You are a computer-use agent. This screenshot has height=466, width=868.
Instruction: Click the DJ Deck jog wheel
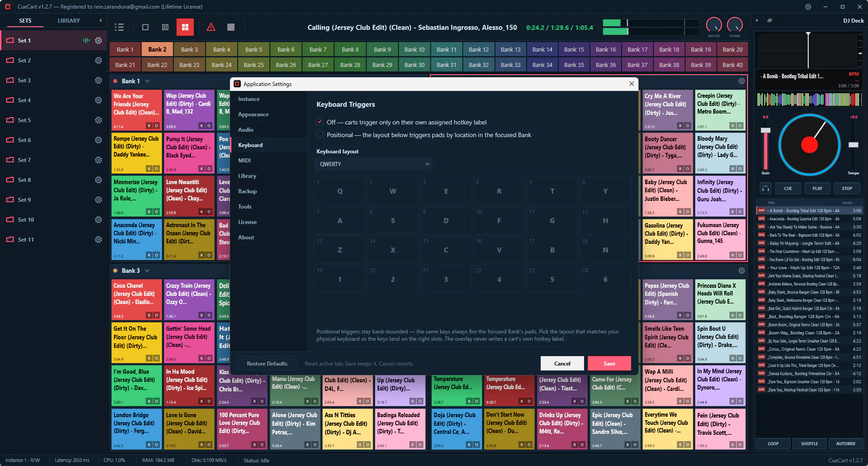click(809, 145)
